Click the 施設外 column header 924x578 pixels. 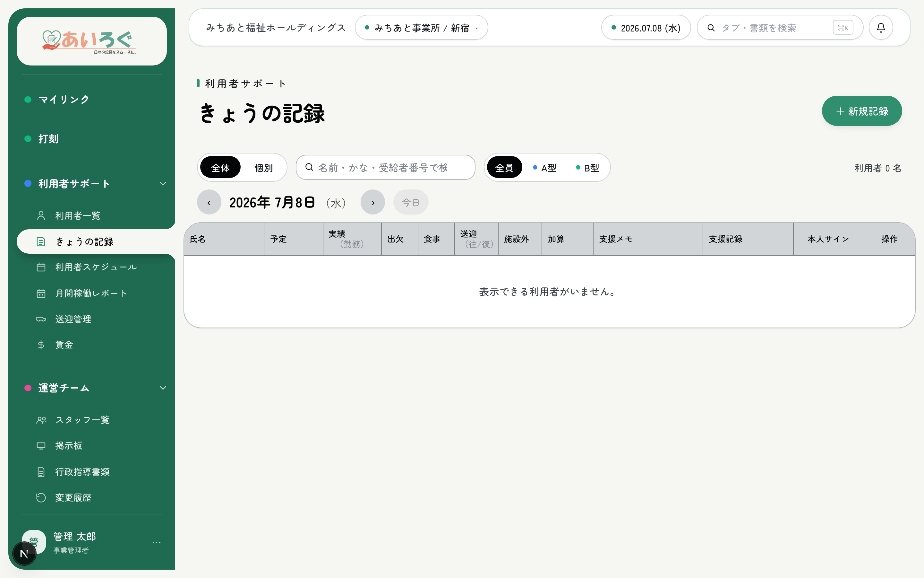pyautogui.click(x=520, y=239)
